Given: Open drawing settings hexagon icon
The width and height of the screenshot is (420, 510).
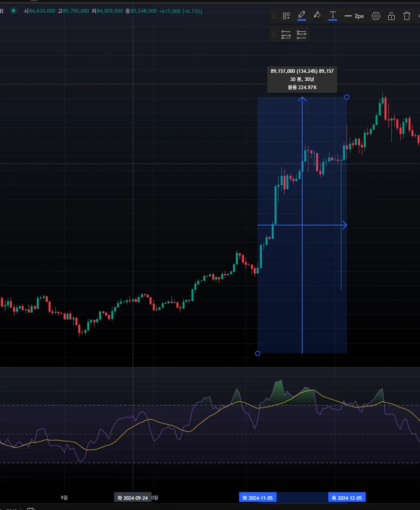Looking at the screenshot, I should point(376,16).
